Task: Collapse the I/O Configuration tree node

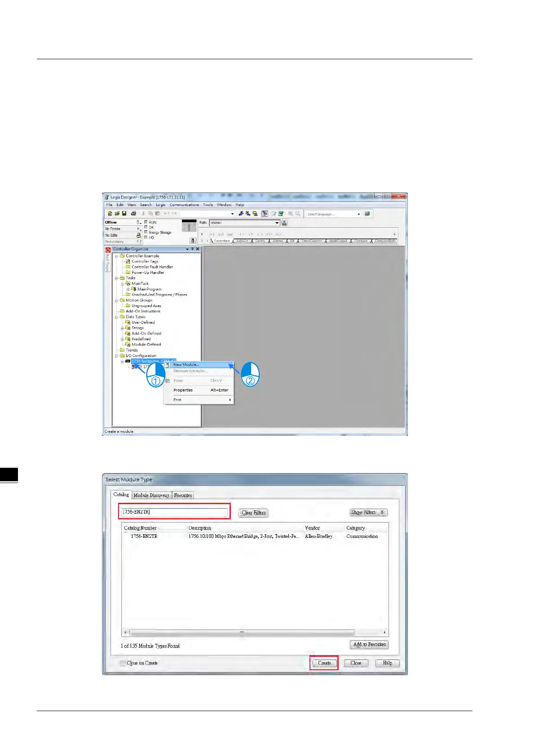Action: [x=116, y=356]
